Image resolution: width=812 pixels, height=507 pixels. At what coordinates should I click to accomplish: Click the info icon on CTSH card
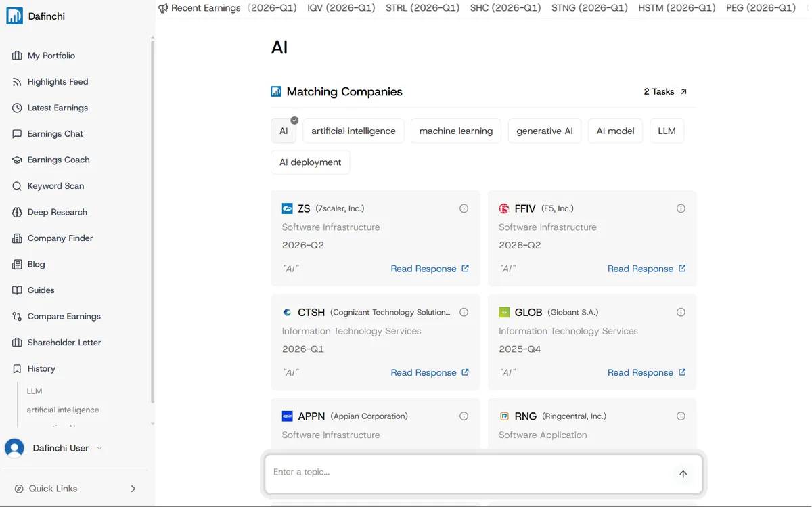click(x=464, y=312)
